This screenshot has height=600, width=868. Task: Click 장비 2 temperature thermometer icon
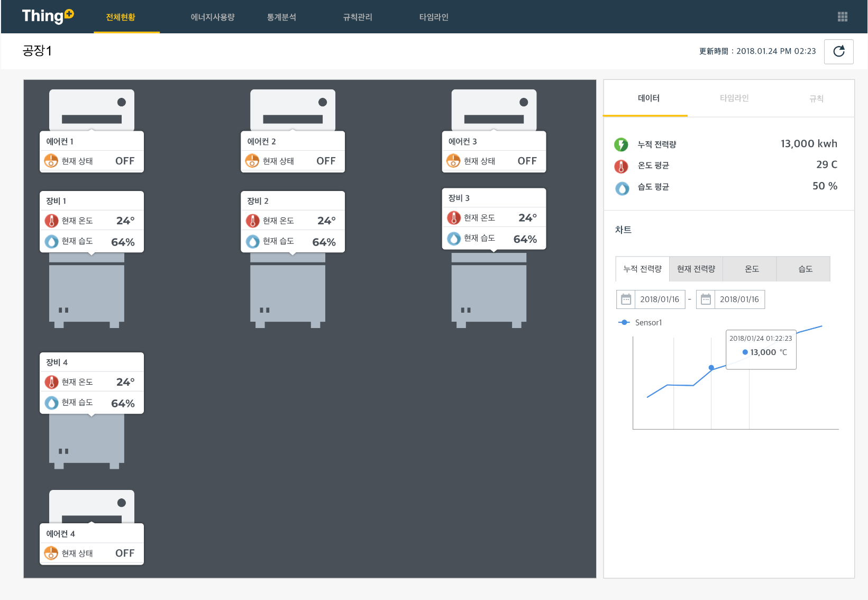click(x=253, y=221)
